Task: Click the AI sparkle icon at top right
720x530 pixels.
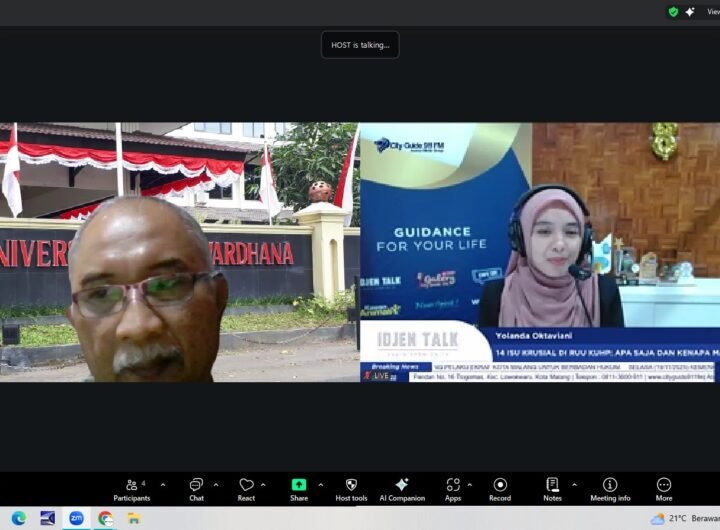Action: point(690,12)
